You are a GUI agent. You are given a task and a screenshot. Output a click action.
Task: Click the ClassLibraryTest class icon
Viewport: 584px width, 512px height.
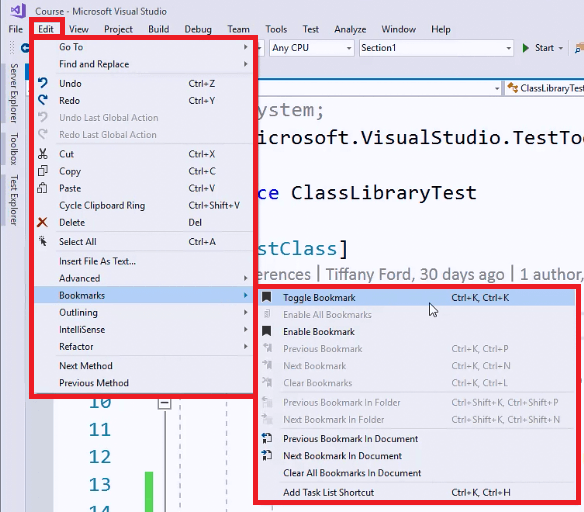coord(512,88)
